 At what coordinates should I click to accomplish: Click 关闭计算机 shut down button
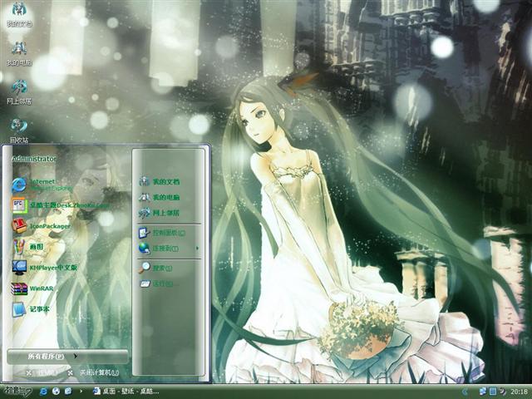click(x=94, y=372)
